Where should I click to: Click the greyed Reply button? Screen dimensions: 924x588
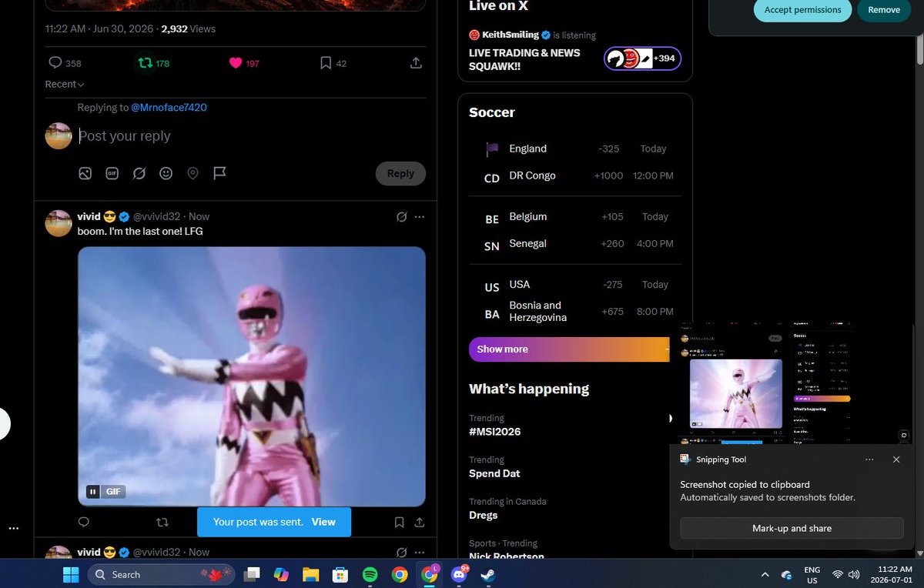pyautogui.click(x=400, y=174)
